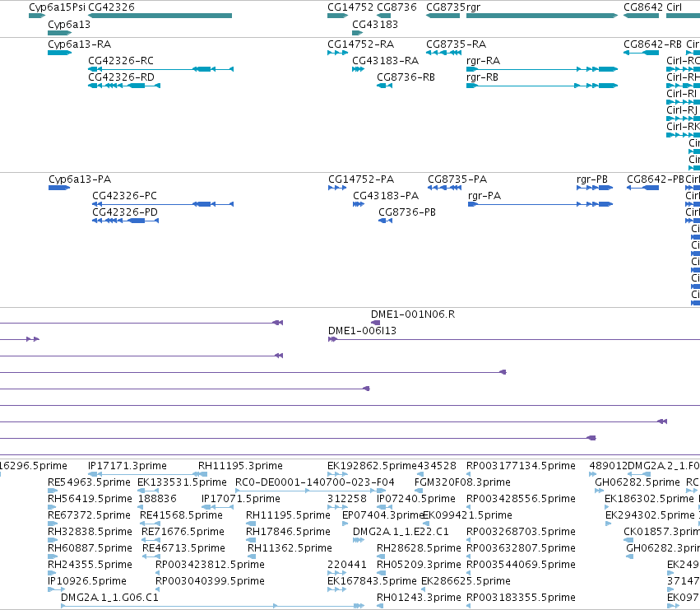Select the CG8736-RB transcript
The width and height of the screenshot is (700, 610).
click(384, 86)
